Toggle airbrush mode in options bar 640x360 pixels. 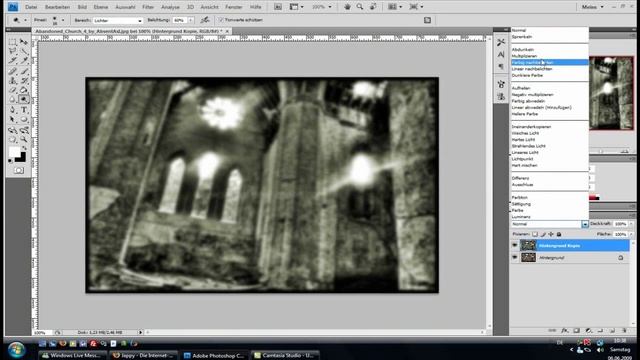(x=205, y=20)
